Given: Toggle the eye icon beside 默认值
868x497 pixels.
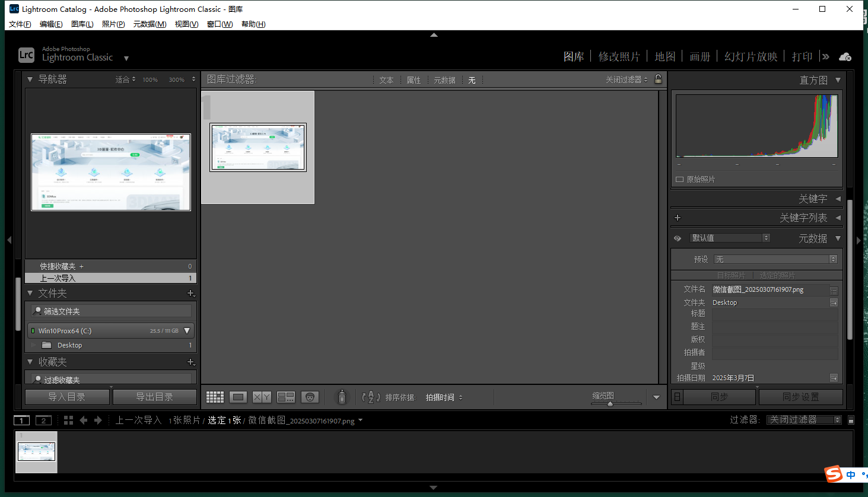Looking at the screenshot, I should [x=678, y=238].
